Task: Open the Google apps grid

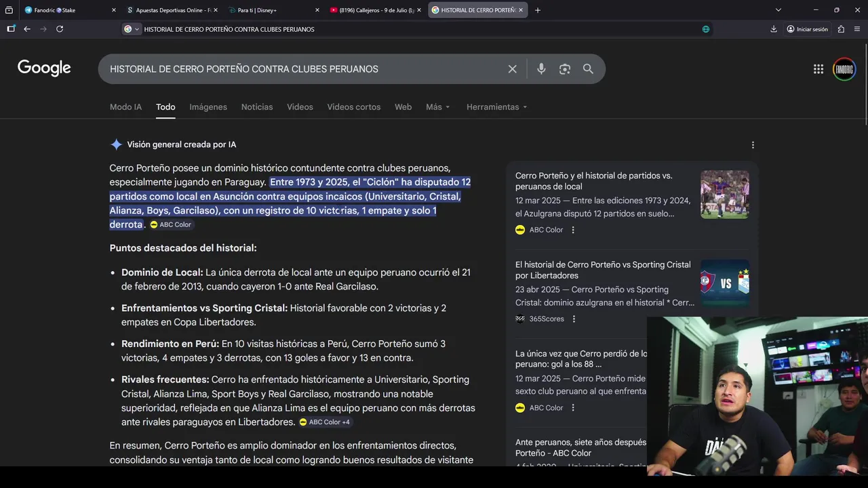Action: click(818, 69)
